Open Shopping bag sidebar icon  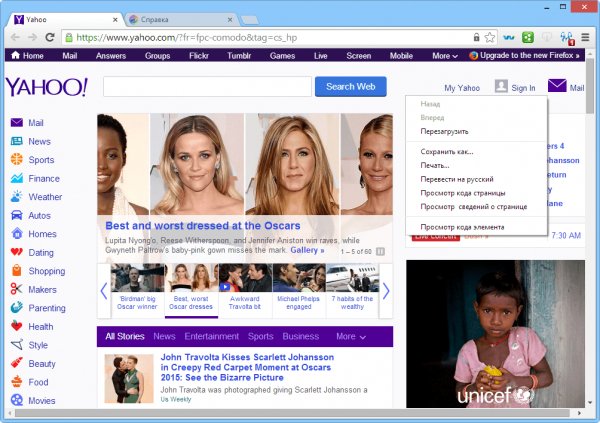[16, 270]
